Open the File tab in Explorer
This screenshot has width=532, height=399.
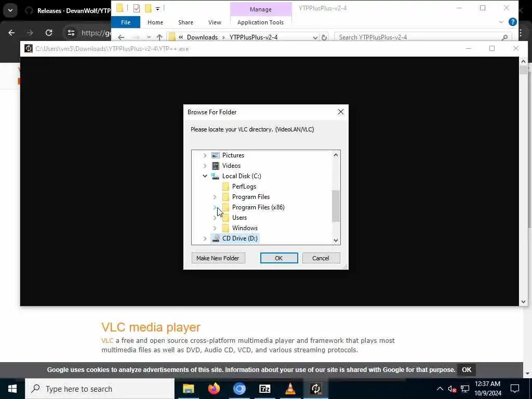click(x=126, y=22)
